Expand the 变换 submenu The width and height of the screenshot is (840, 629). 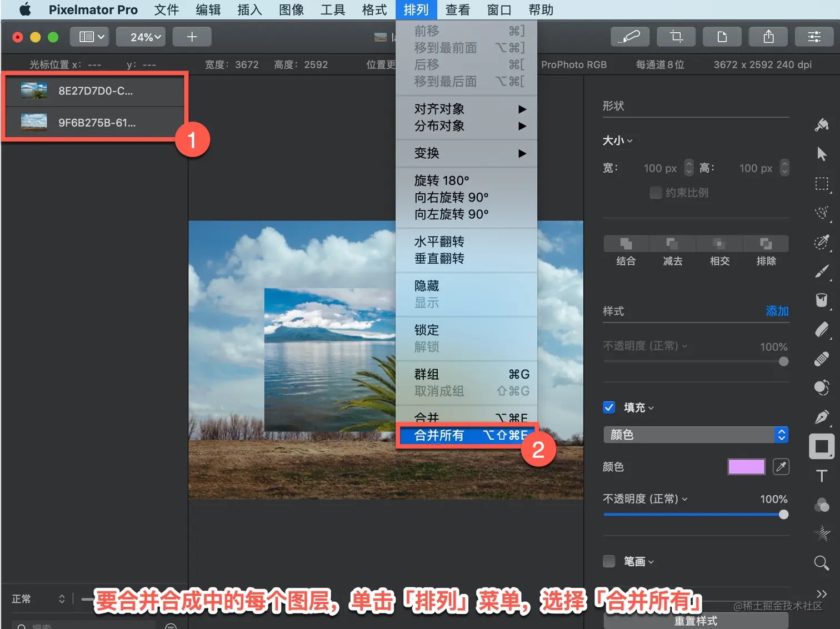point(467,153)
